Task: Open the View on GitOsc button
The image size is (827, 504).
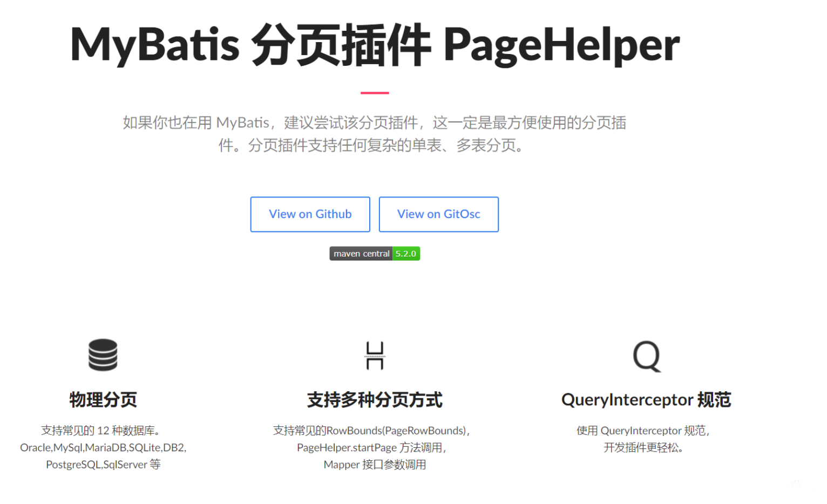Action: click(438, 214)
